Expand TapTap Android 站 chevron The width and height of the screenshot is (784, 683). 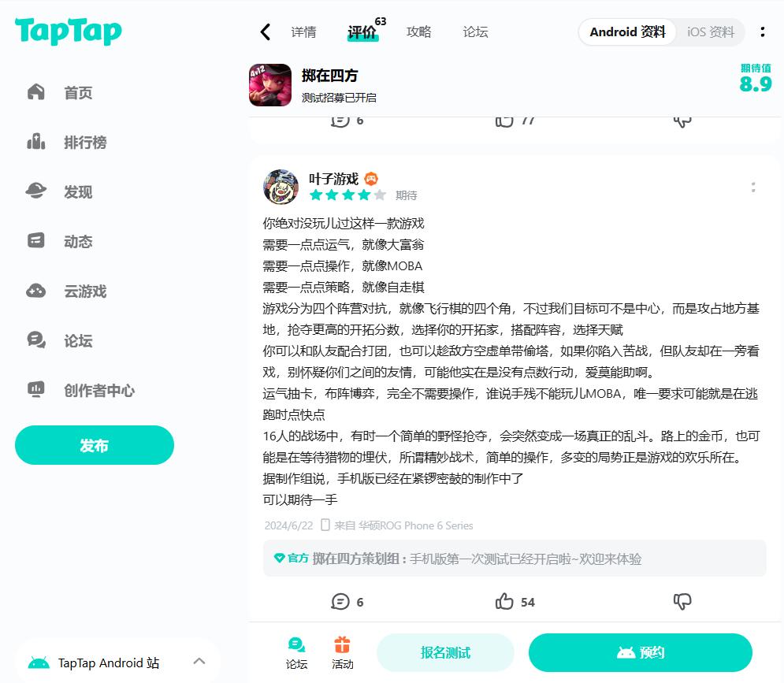(x=199, y=661)
